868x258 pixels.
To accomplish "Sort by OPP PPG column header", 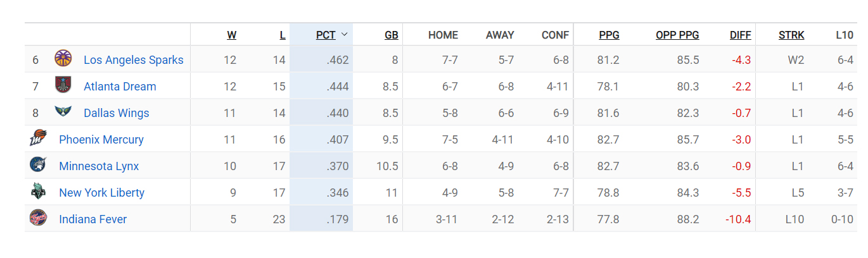I will click(677, 35).
